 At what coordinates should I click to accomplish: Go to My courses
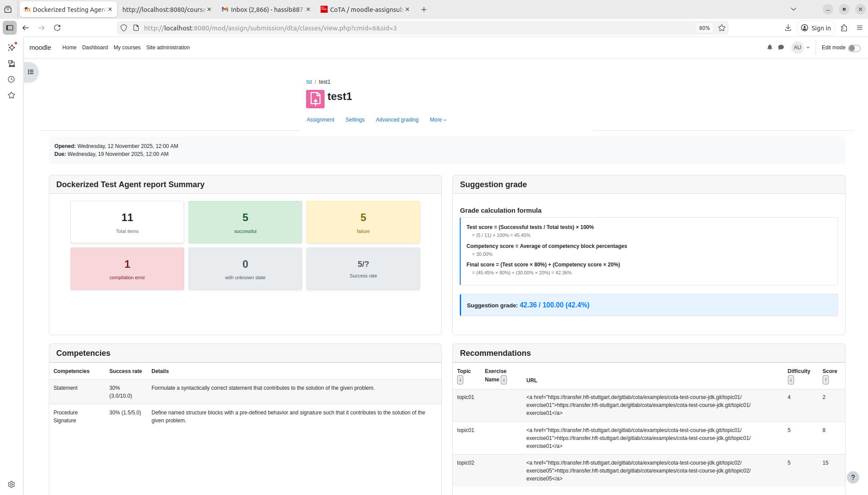coord(127,48)
